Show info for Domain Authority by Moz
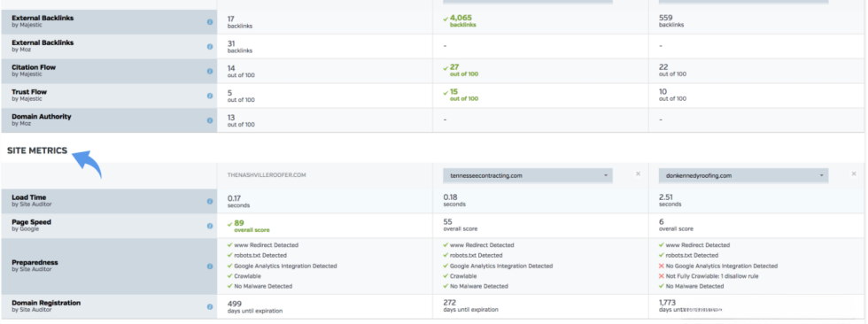 point(210,120)
